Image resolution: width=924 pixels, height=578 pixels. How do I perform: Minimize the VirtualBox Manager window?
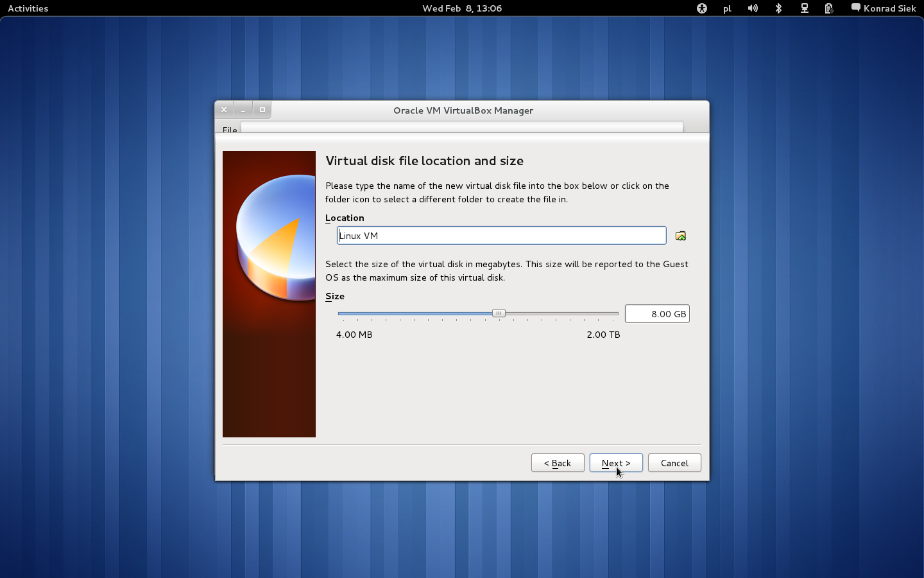pyautogui.click(x=243, y=110)
